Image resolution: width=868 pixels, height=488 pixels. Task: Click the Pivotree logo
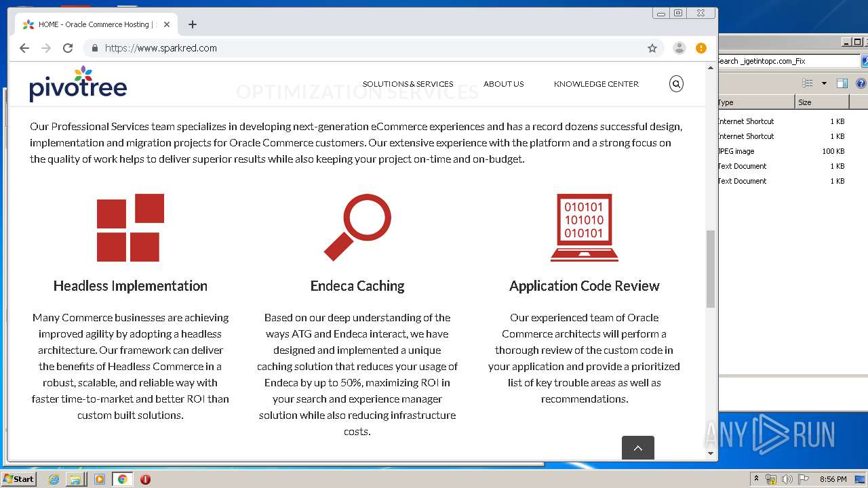click(x=78, y=84)
